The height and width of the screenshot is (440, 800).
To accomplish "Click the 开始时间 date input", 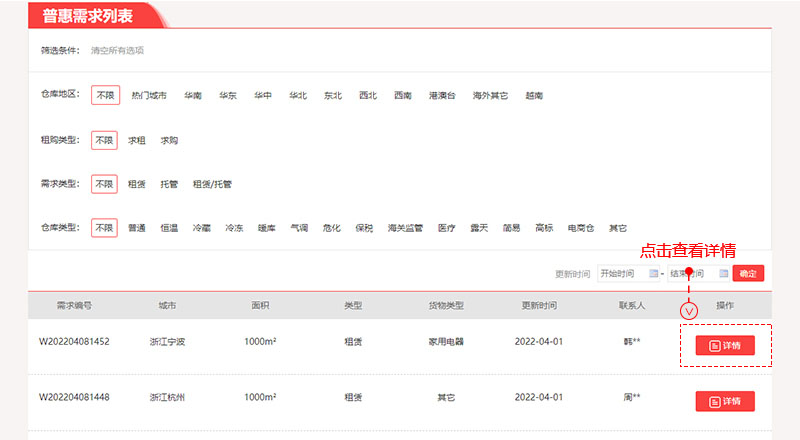I will tap(622, 273).
